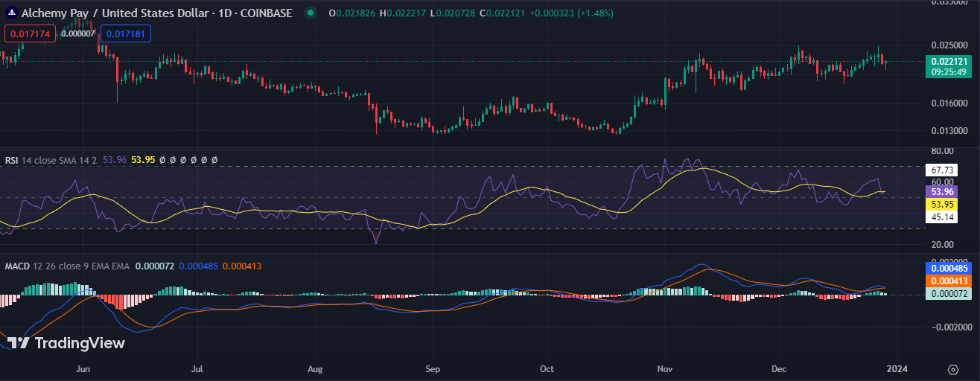Click MACD histogram legend value 0.000072
Image resolution: width=980 pixels, height=381 pixels.
[x=154, y=266]
